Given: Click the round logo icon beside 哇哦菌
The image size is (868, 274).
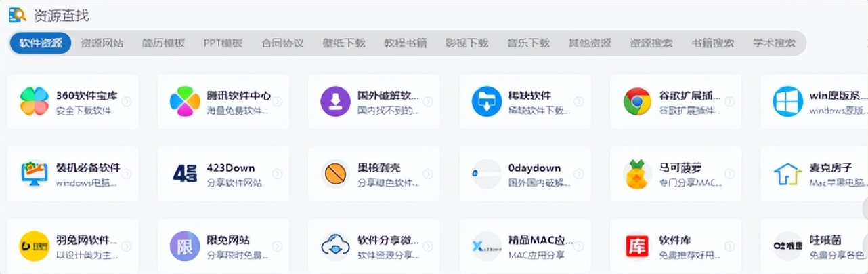Looking at the screenshot, I should tap(788, 246).
